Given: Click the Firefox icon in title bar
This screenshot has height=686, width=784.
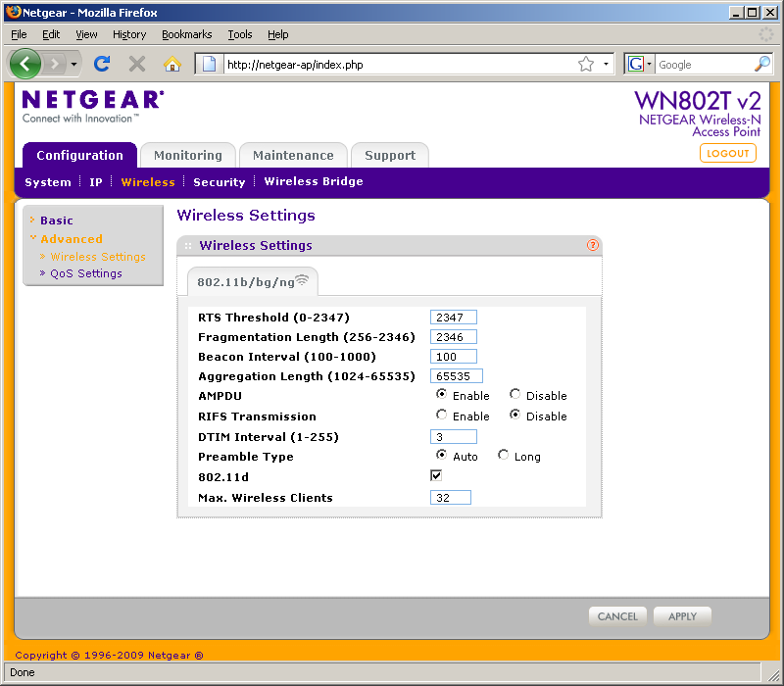Looking at the screenshot, I should [13, 12].
